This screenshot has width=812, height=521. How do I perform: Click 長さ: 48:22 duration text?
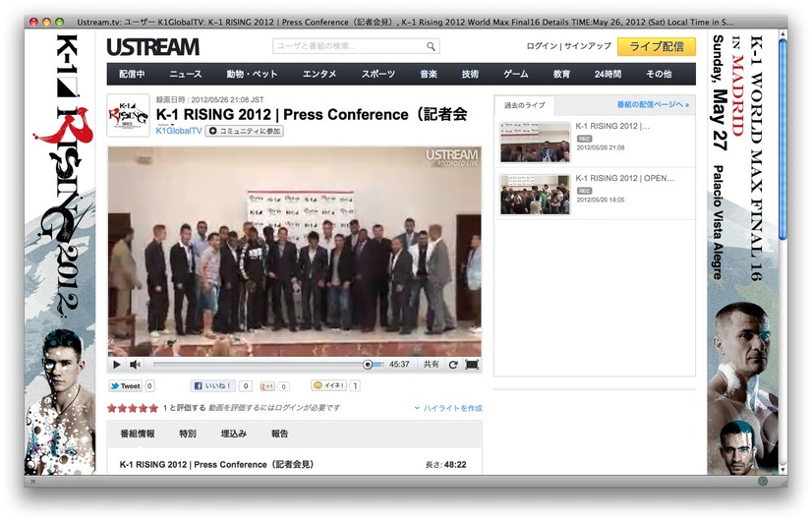(x=445, y=465)
